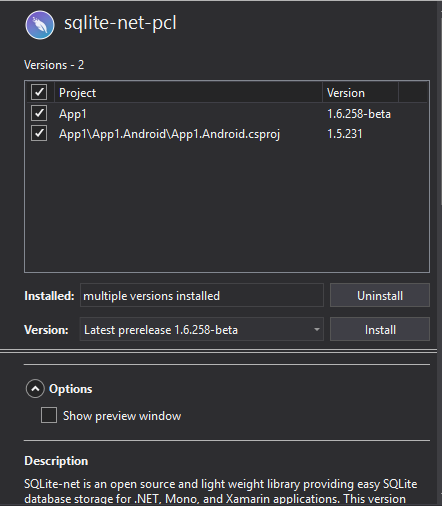Click the 1.5.231 version cell
The width and height of the screenshot is (442, 506).
345,134
